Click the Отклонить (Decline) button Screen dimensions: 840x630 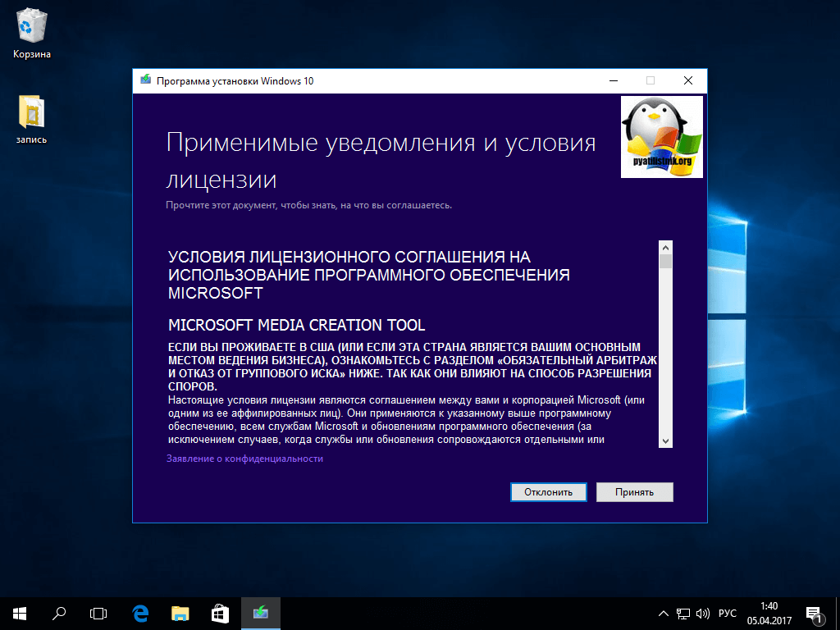coord(548,492)
